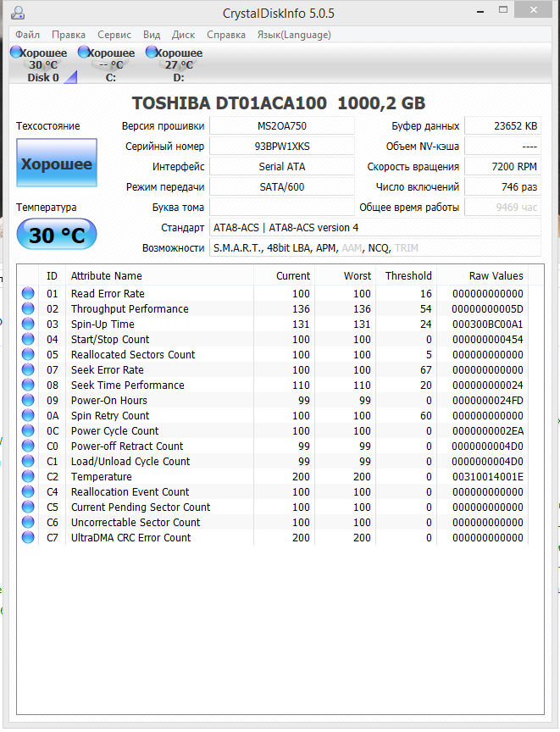Screen dimensions: 560x732
Task: Click the Общее время работы hours field
Action: coord(503,208)
